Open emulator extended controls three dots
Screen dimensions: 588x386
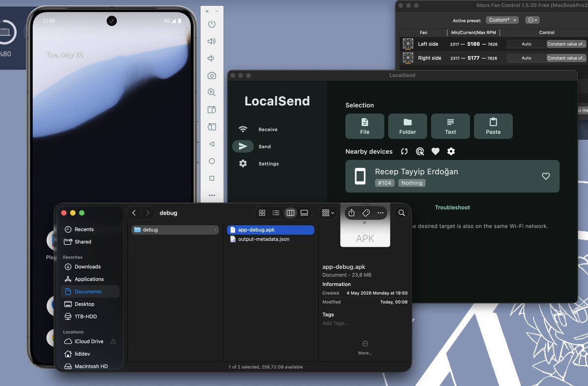pyautogui.click(x=212, y=195)
